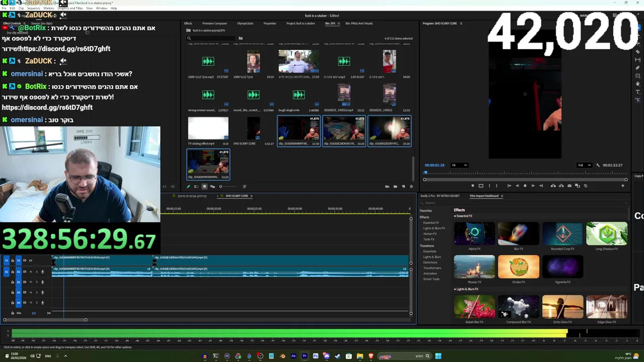
Task: Toggle A2 track targeting button
Action: [x=18, y=282]
